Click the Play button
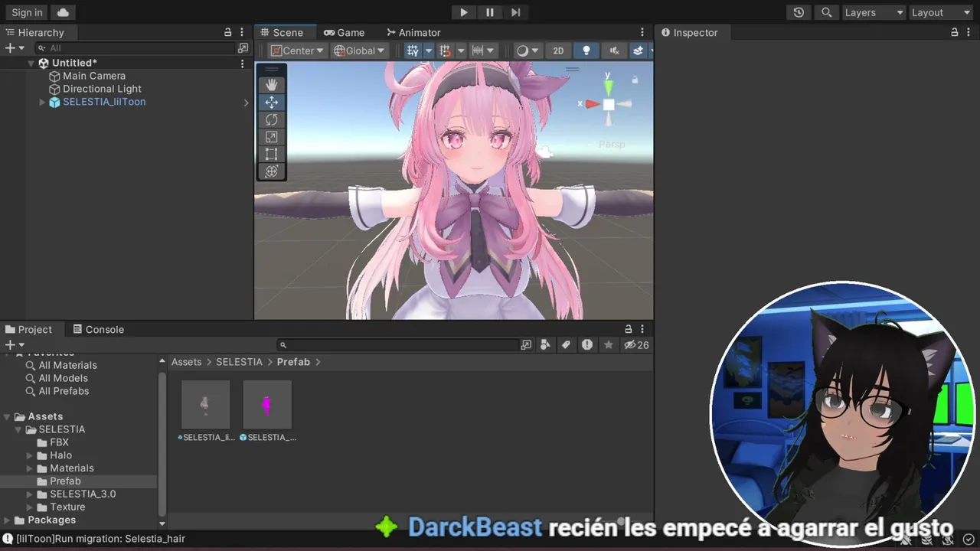 463,12
